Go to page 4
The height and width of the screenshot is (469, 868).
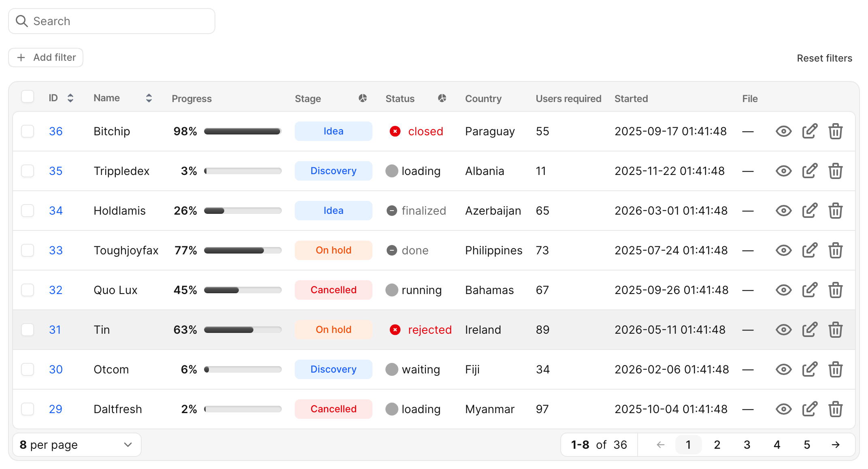pyautogui.click(x=777, y=445)
